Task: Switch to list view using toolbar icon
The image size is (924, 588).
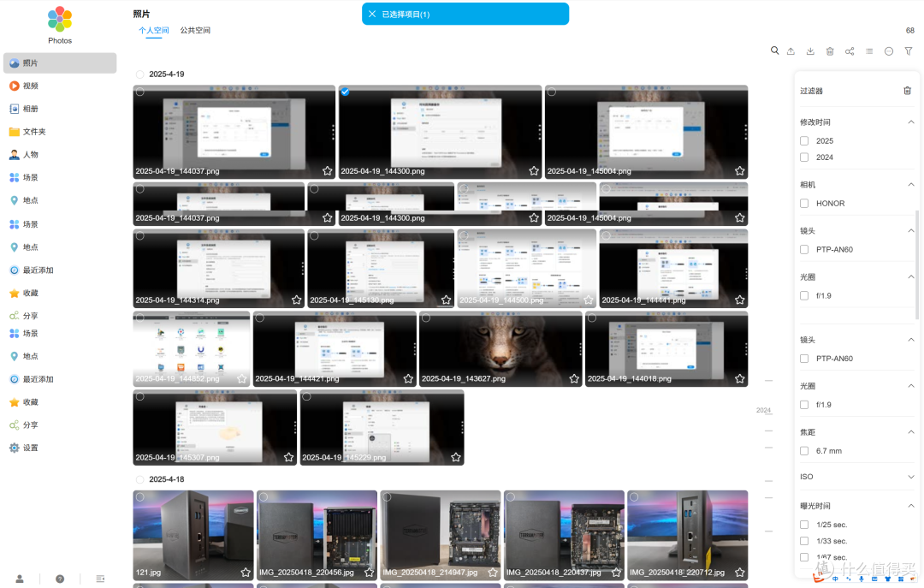Action: pyautogui.click(x=869, y=51)
